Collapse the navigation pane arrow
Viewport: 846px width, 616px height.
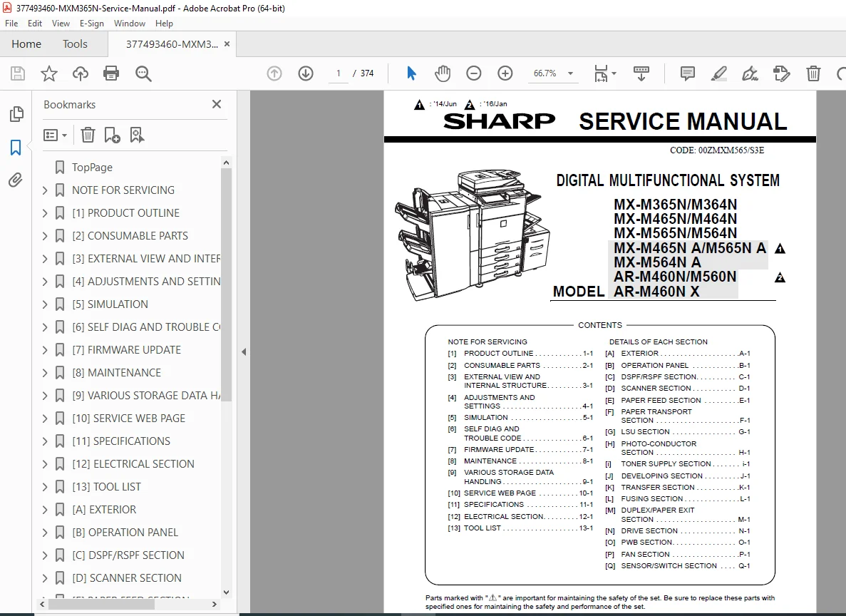click(x=244, y=352)
